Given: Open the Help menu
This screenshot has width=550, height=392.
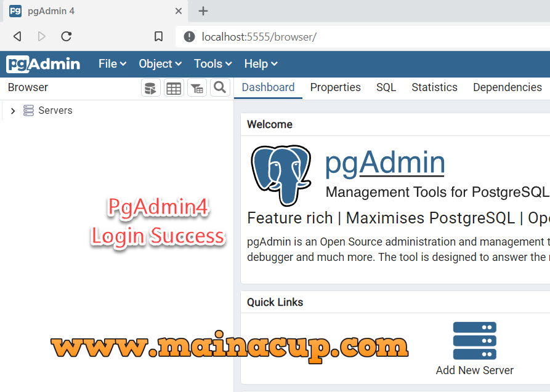Looking at the screenshot, I should point(261,64).
